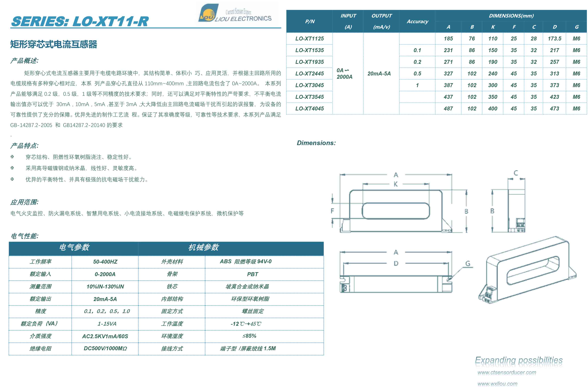Image resolution: width=588 pixels, height=389 pixels.
Task: Click the 矩形穿芯式电流互感器 heading
Action: tap(53, 44)
